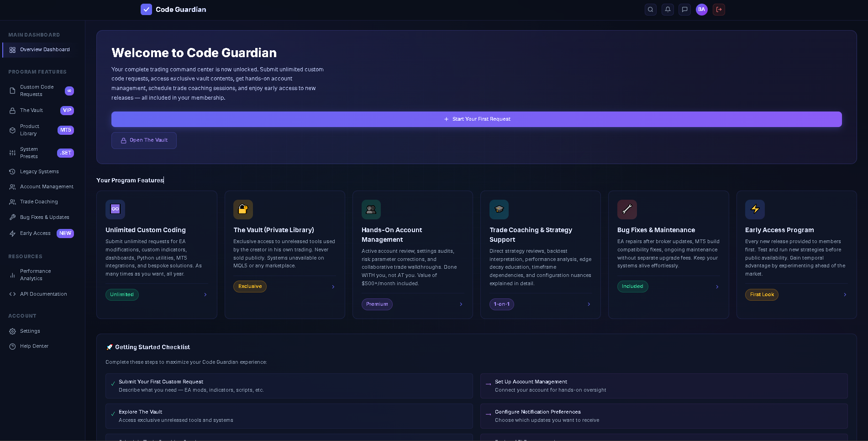This screenshot has height=441, width=868.
Task: Open the BA user avatar
Action: (702, 9)
